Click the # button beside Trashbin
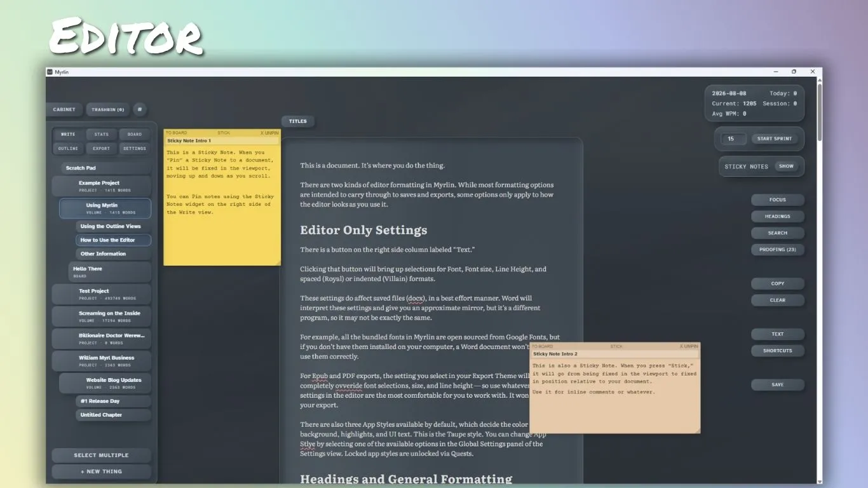The image size is (868, 488). pyautogui.click(x=140, y=109)
